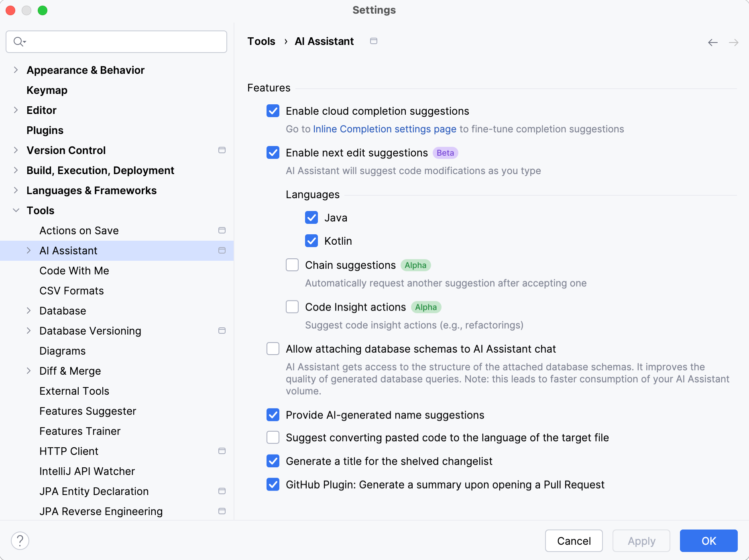Toggle AI-generated name suggestions checkbox
Image resolution: width=749 pixels, height=560 pixels.
click(x=273, y=415)
